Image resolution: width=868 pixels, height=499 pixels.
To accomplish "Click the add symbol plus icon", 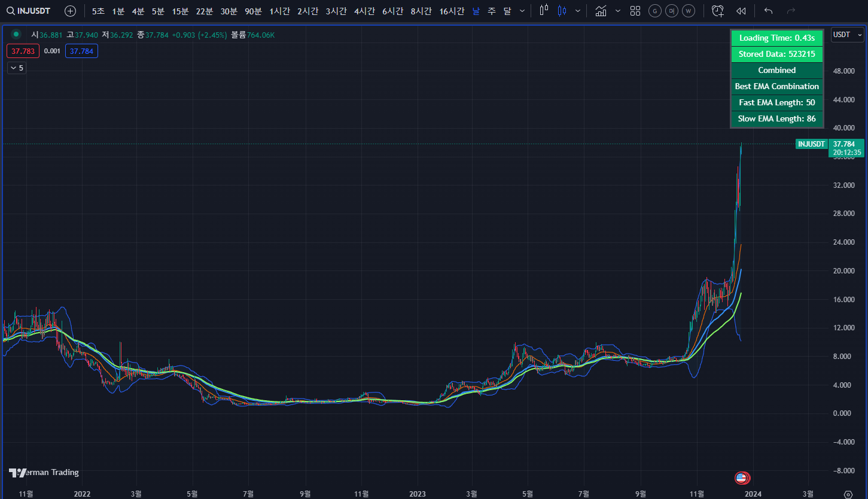I will click(x=70, y=11).
